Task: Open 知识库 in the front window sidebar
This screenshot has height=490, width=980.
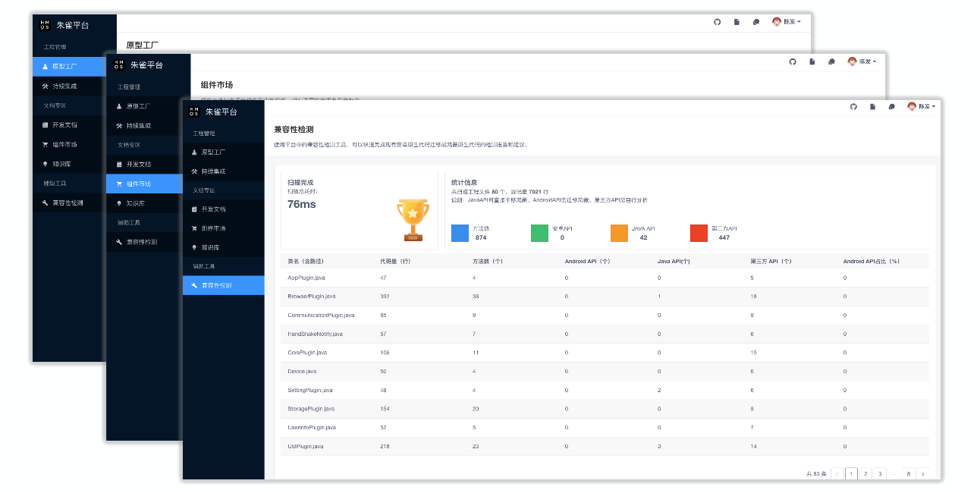Action: (210, 247)
